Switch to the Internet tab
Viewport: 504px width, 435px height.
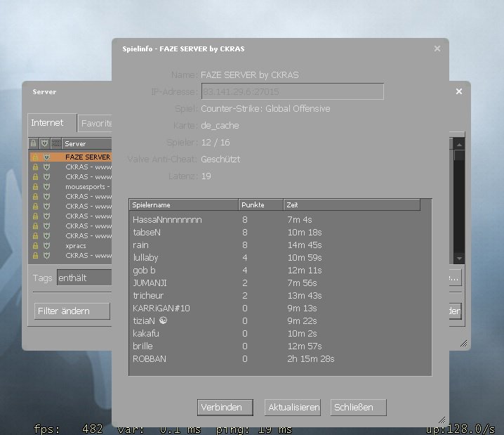[x=47, y=122]
